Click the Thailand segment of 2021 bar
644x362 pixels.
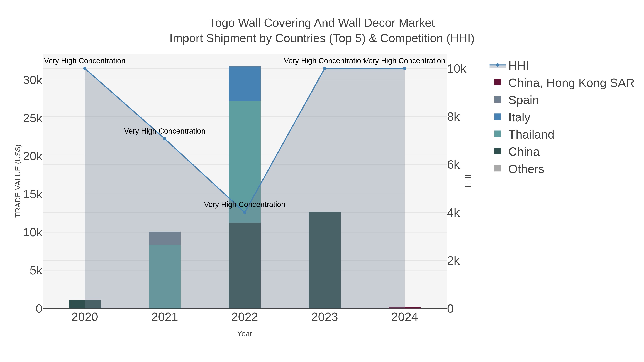click(x=165, y=277)
